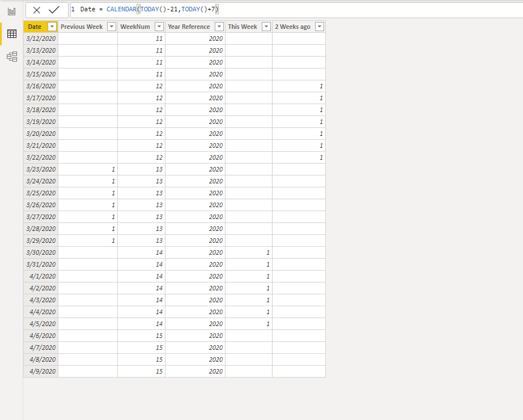Image resolution: width=523 pixels, height=420 pixels.
Task: Open the Data view table icon
Action: [x=12, y=33]
